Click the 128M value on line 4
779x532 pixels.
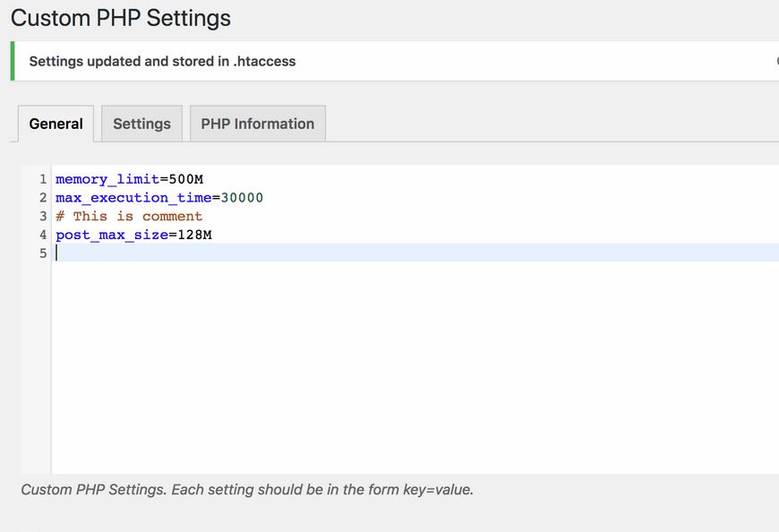pos(195,235)
